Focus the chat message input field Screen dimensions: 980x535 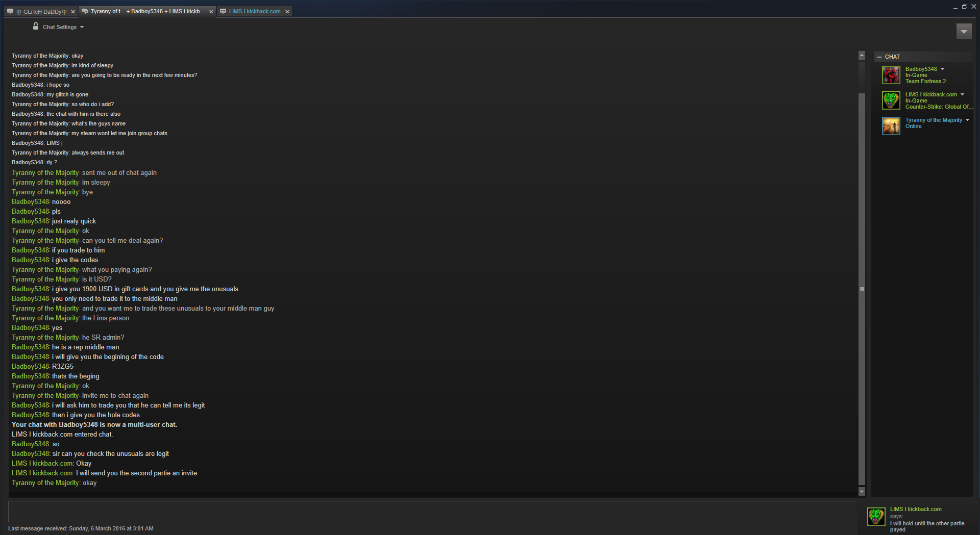tap(433, 511)
